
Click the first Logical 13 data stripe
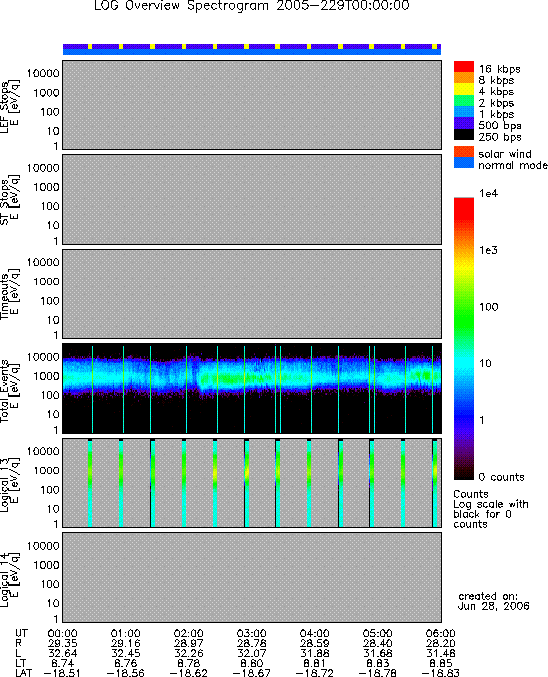(x=90, y=483)
